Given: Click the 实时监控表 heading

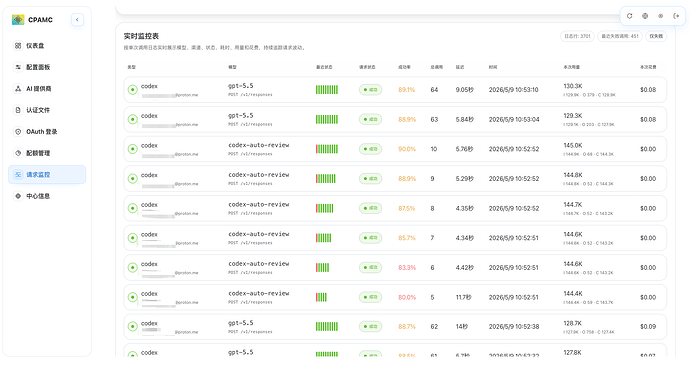Looking at the screenshot, I should (141, 36).
